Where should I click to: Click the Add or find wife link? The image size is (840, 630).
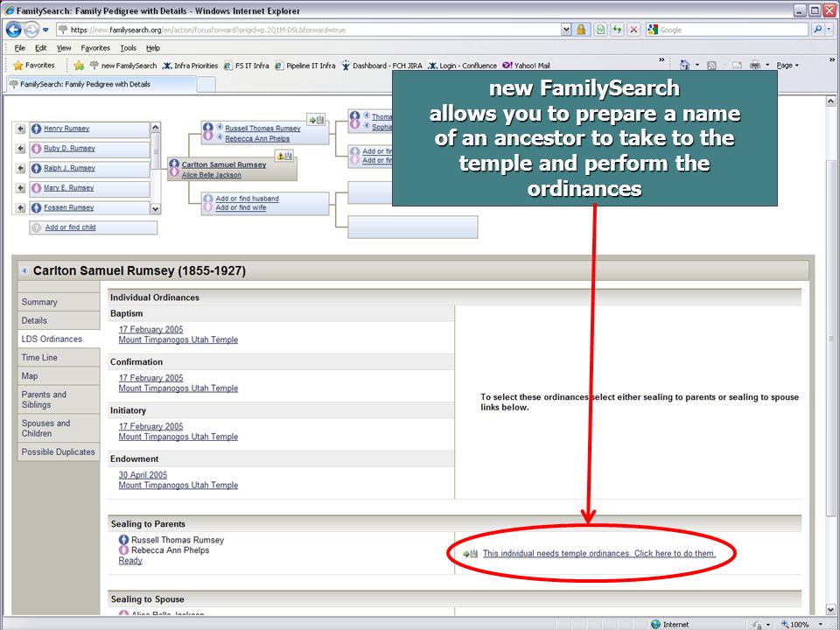[241, 207]
